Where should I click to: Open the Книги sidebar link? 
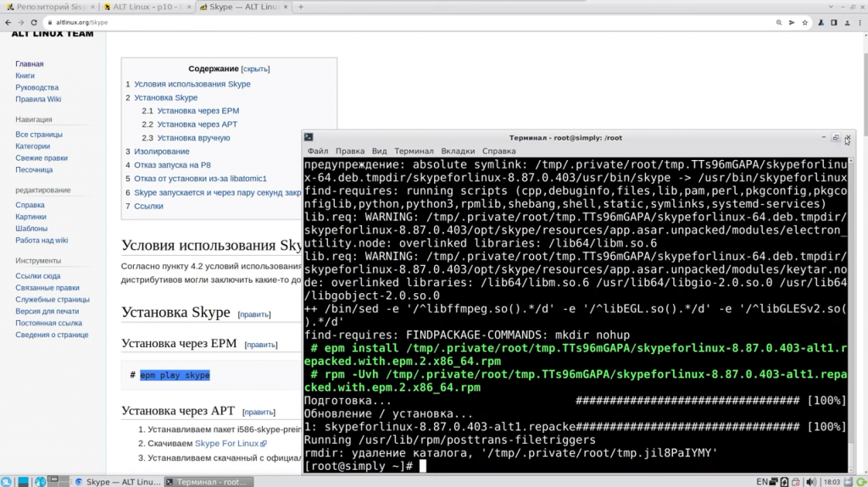click(x=25, y=76)
